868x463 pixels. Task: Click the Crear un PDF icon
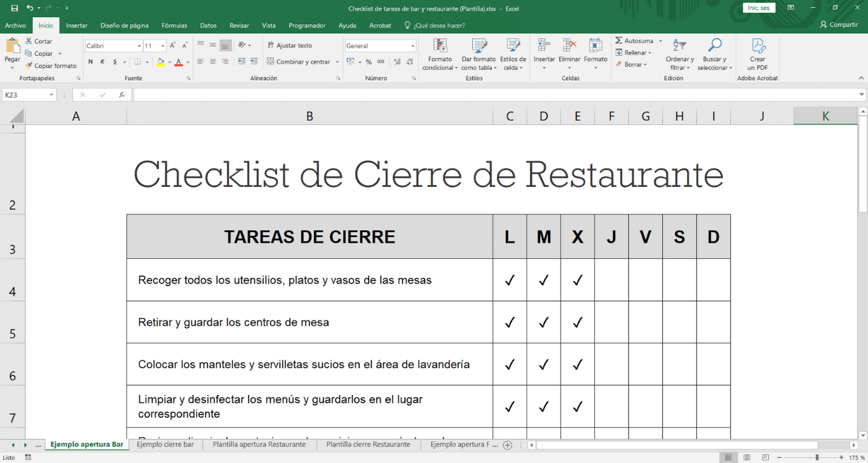pos(757,47)
